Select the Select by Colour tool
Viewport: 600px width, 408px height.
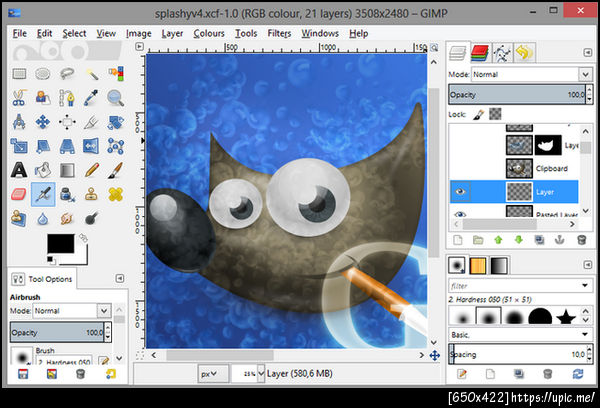(x=116, y=73)
